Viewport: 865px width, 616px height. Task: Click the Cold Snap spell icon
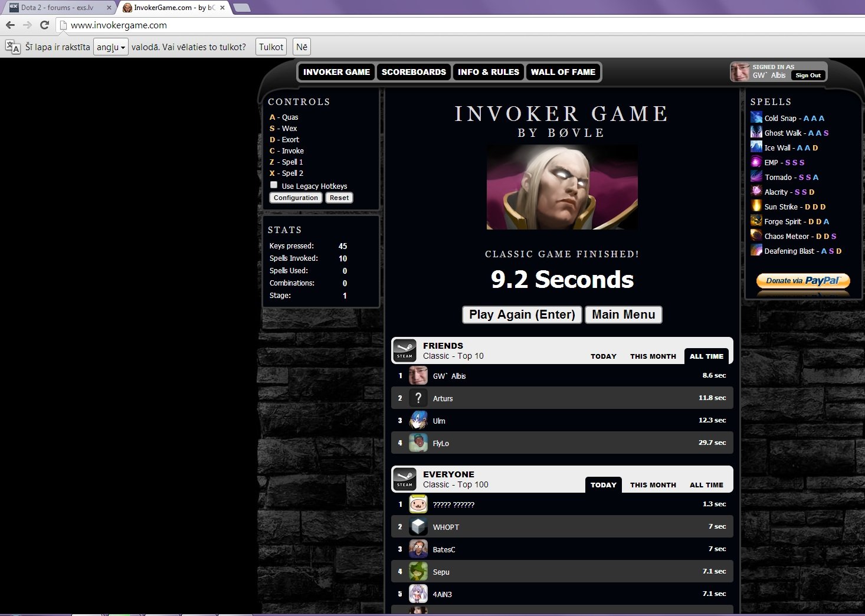coord(756,117)
